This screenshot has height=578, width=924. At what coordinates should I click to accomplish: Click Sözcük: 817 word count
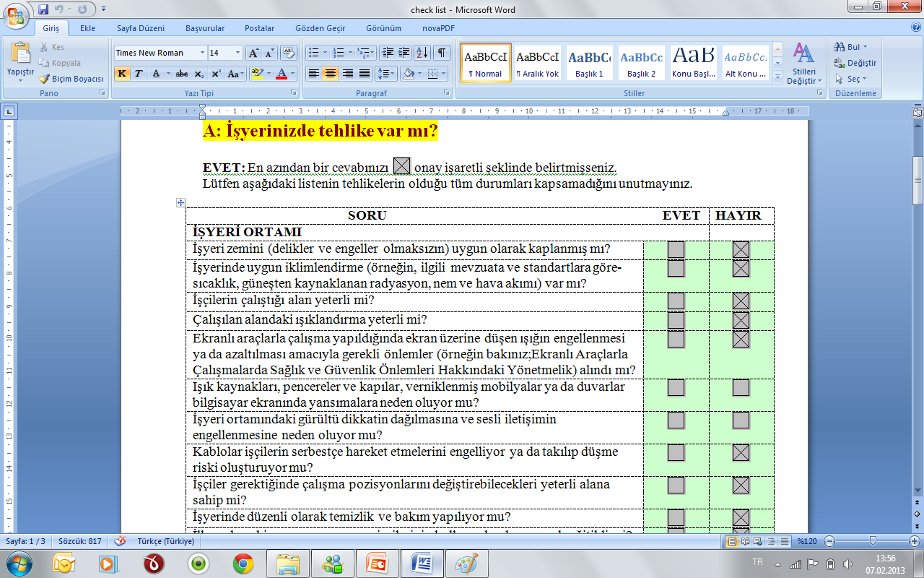tap(80, 541)
